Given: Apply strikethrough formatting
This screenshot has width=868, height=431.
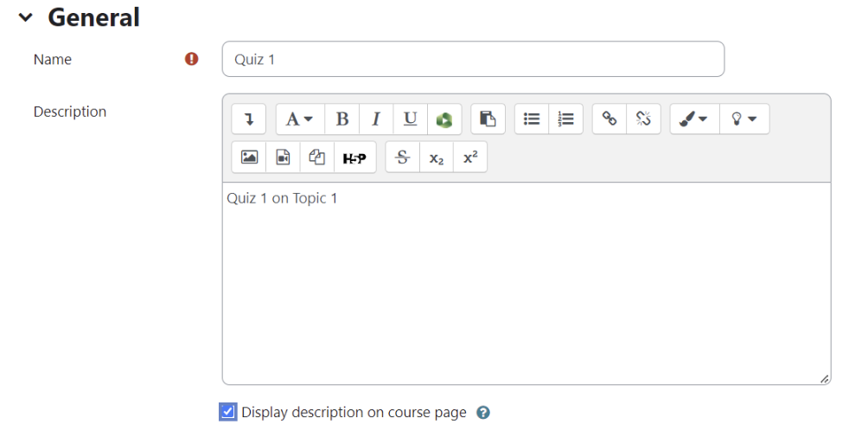Looking at the screenshot, I should 402,158.
